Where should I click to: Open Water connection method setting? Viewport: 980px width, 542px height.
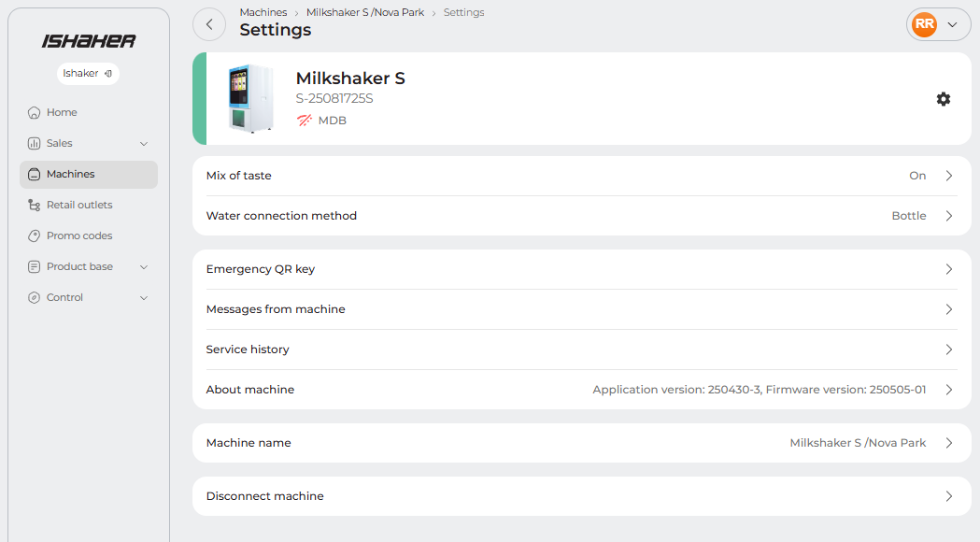[x=581, y=216]
